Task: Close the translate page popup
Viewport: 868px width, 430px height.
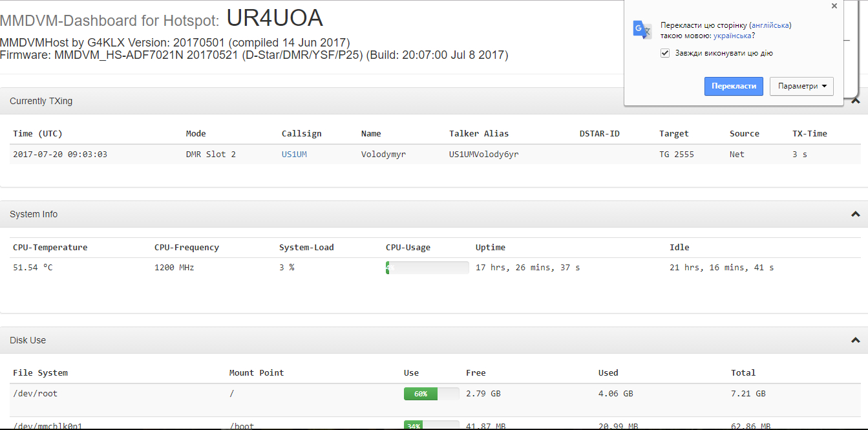Action: point(834,6)
